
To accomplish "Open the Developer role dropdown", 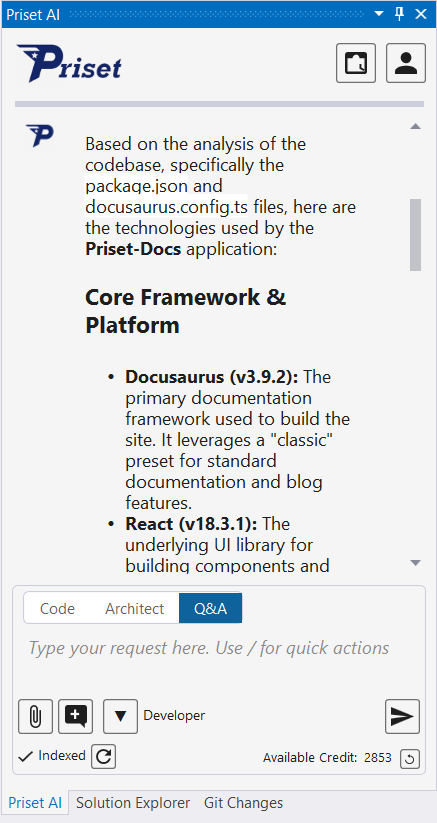I will pos(120,716).
